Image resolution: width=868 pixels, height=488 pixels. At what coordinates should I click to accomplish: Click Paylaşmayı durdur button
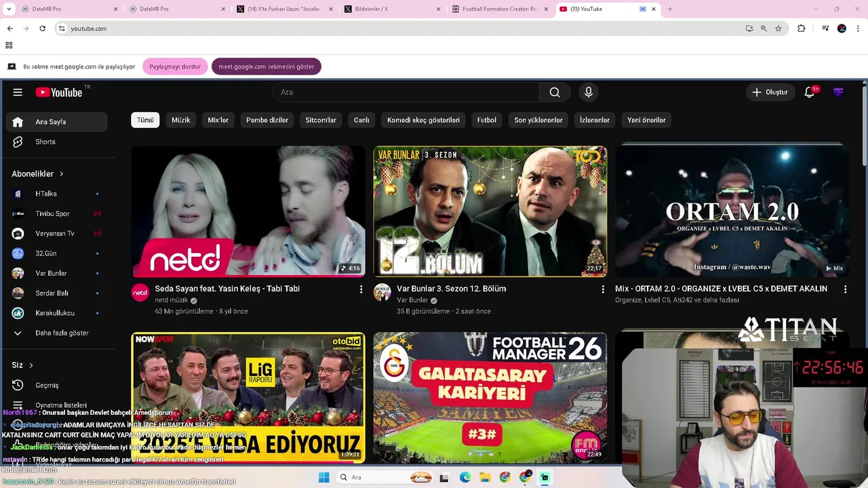pyautogui.click(x=175, y=66)
